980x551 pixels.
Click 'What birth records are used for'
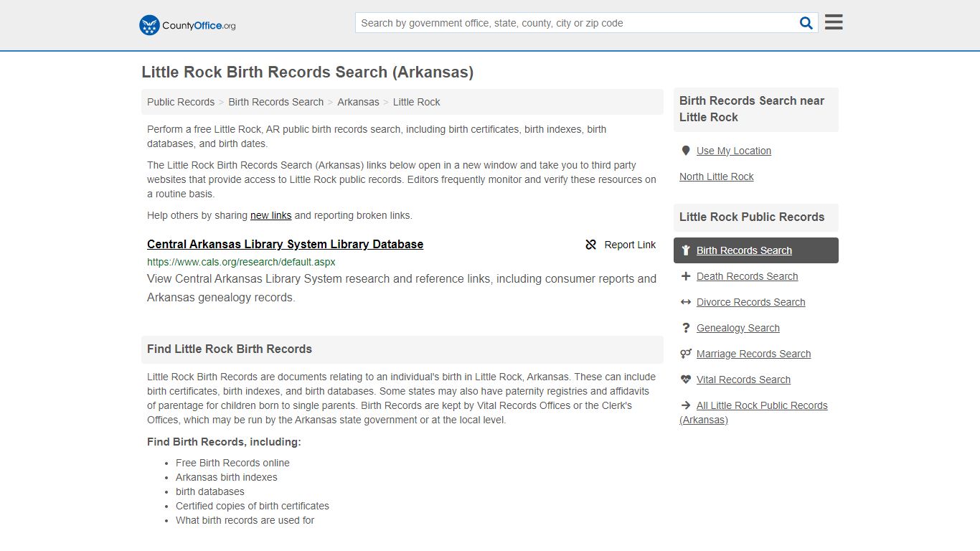tap(245, 520)
